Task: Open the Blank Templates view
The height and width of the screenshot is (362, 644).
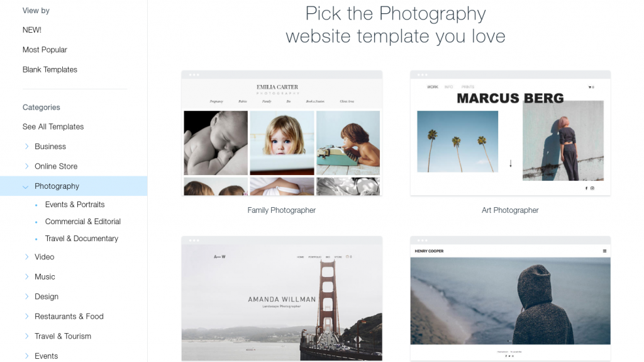Action: 50,69
